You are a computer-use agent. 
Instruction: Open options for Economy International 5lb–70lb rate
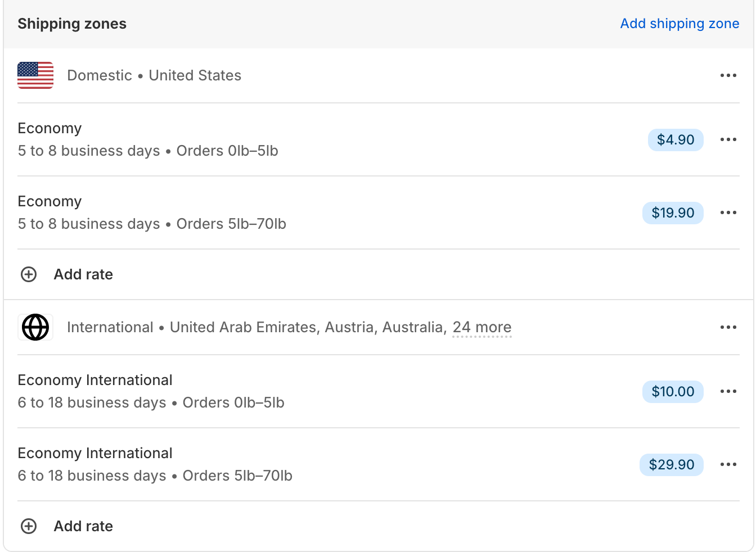click(728, 464)
